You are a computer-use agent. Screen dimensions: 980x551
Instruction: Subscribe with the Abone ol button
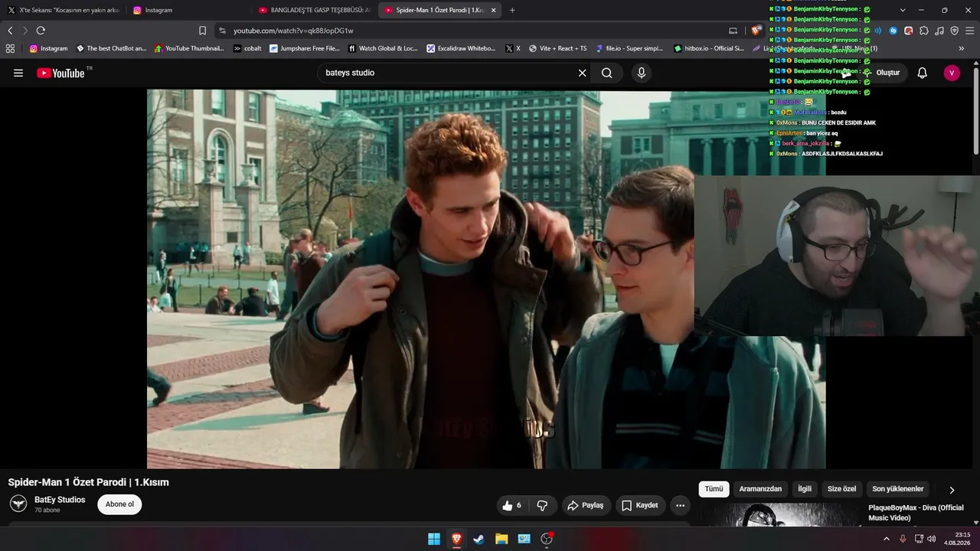tap(119, 504)
